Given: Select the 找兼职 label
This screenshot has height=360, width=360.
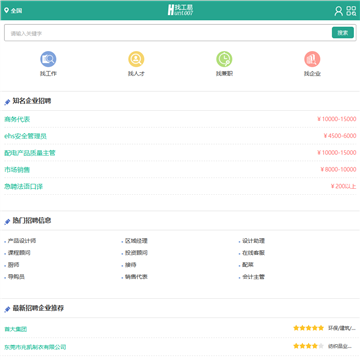Looking at the screenshot, I should coord(224,73).
